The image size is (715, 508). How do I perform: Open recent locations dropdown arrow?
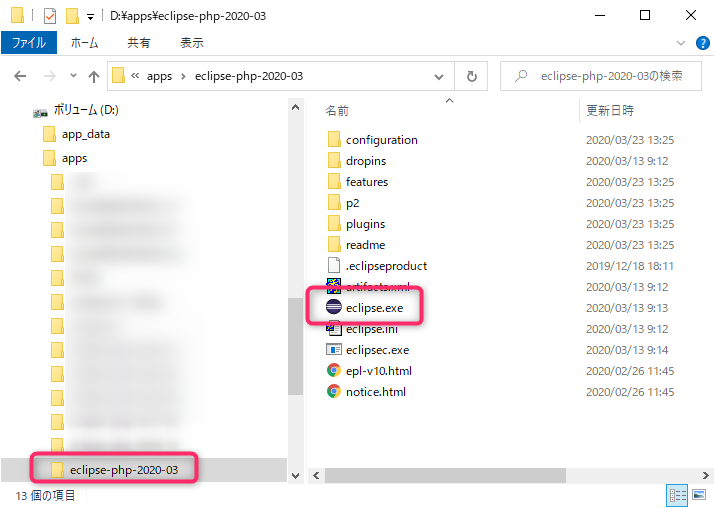click(73, 76)
